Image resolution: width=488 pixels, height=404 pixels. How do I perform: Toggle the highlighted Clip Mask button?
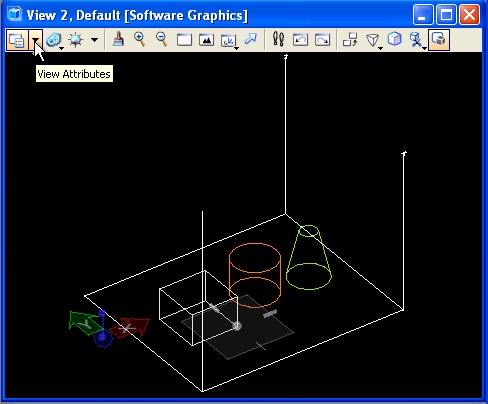click(x=439, y=40)
